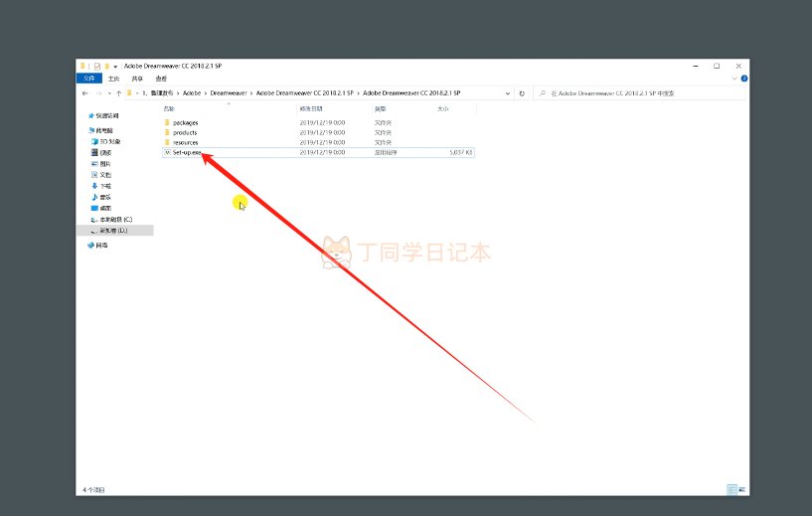Click the date cell in the Set-up.exe row
Viewport: 812px width, 516px height.
[x=322, y=152]
